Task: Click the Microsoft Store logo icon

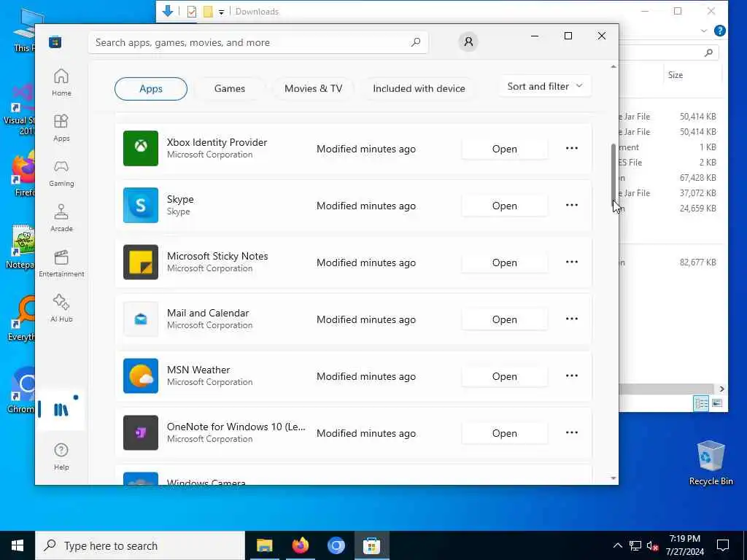Action: coord(55,42)
